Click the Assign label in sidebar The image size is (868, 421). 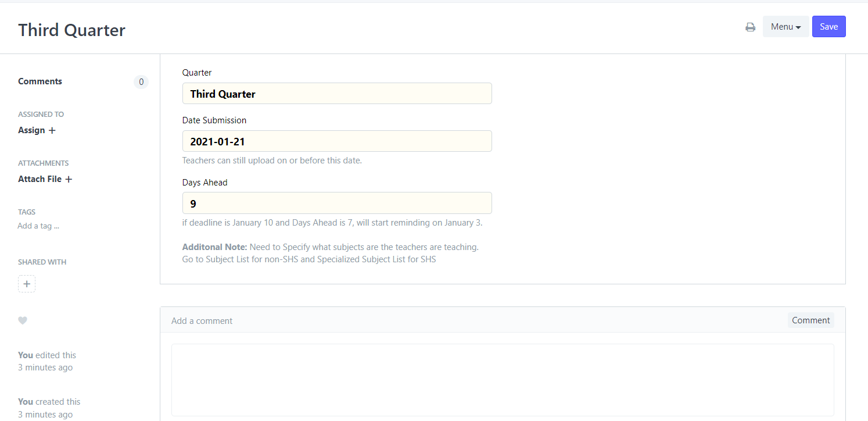pos(31,130)
